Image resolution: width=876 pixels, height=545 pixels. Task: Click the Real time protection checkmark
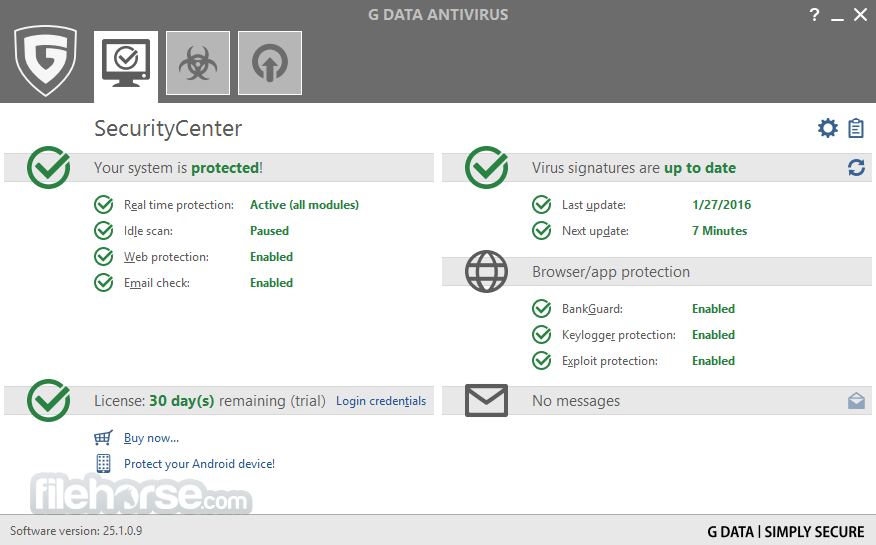(103, 205)
